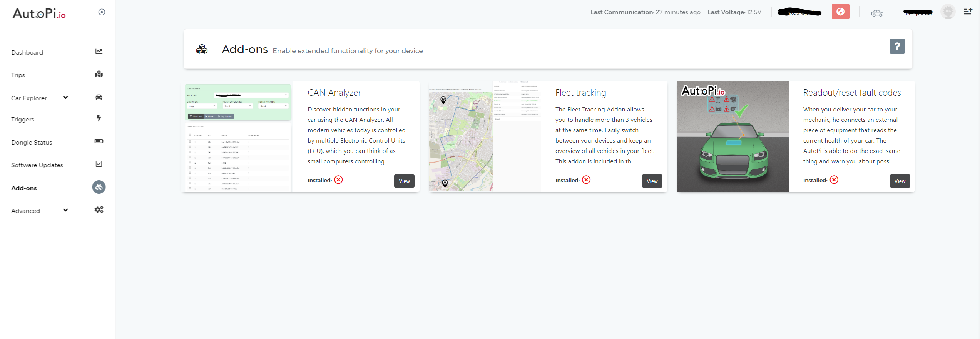Open Dongle Status page
This screenshot has height=339, width=980.
tap(32, 142)
